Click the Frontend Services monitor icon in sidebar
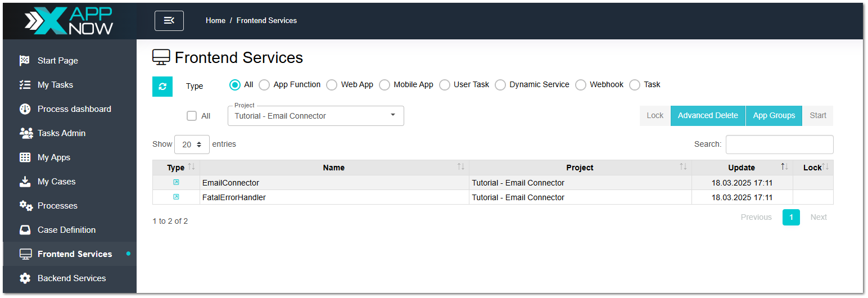This screenshot has height=298, width=868. [25, 254]
